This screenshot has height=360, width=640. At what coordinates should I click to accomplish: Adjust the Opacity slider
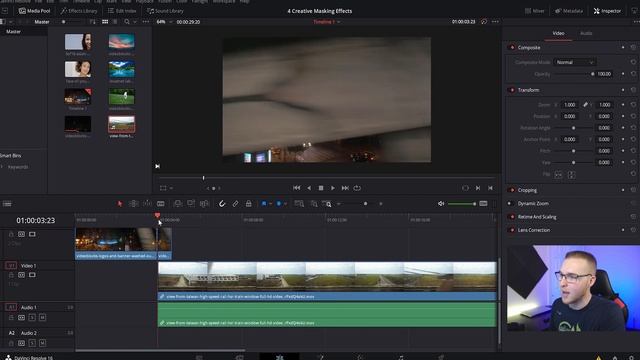pyautogui.click(x=574, y=74)
